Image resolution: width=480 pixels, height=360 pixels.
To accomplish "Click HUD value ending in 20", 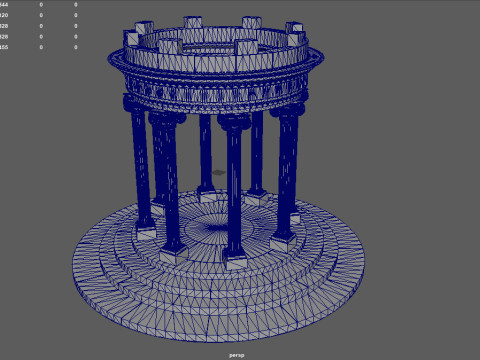I will [x=4, y=15].
